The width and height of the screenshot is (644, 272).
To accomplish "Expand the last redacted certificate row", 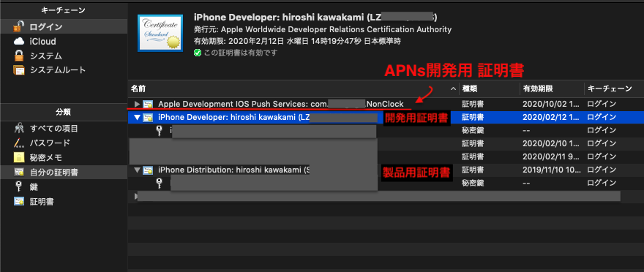I will point(136,197).
